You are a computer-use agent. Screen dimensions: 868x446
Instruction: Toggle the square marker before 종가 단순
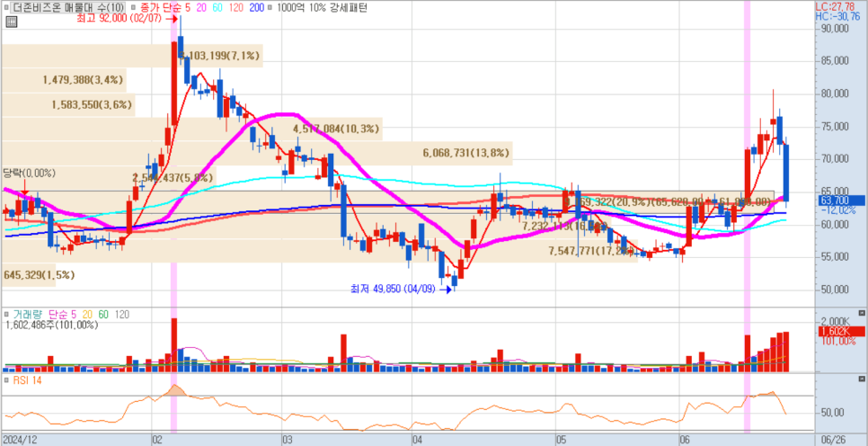[135, 7]
